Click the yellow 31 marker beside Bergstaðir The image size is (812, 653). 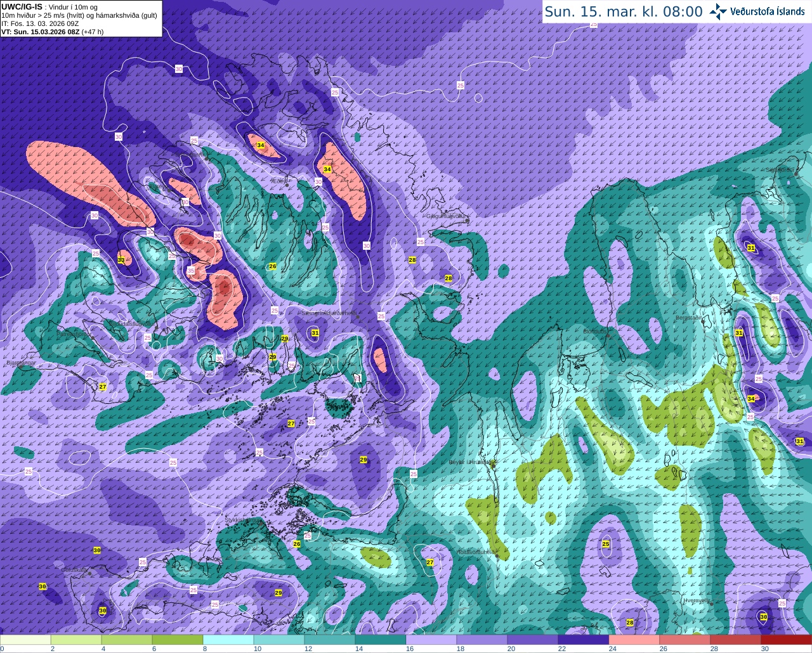[739, 333]
